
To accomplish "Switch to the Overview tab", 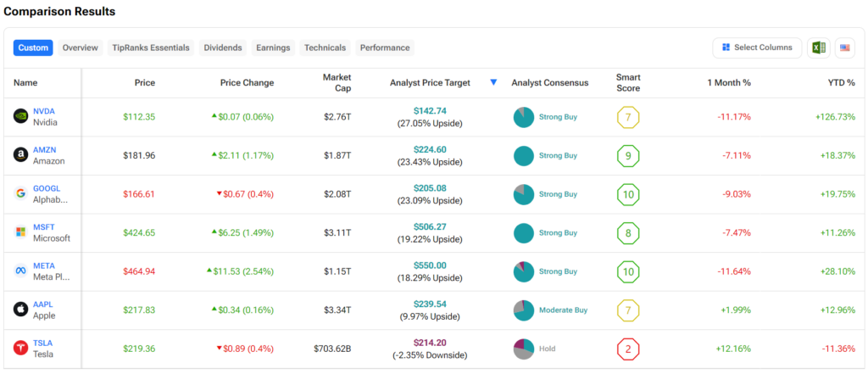I will click(80, 47).
